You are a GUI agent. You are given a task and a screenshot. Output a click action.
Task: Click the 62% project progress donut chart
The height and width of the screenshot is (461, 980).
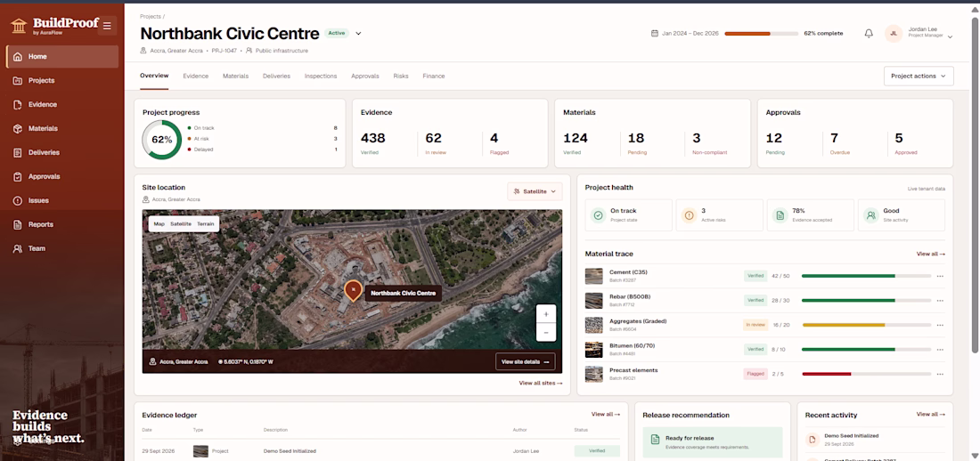pos(162,140)
